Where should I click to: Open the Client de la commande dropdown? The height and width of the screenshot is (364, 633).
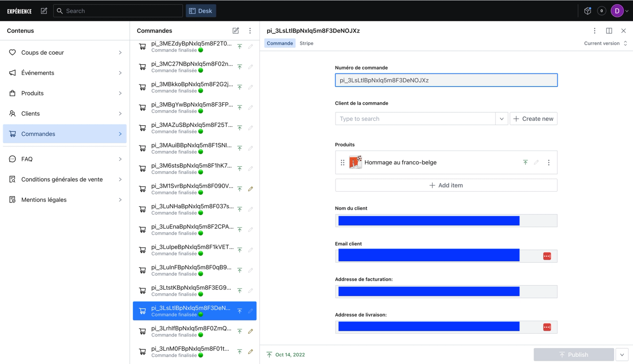[x=501, y=119]
